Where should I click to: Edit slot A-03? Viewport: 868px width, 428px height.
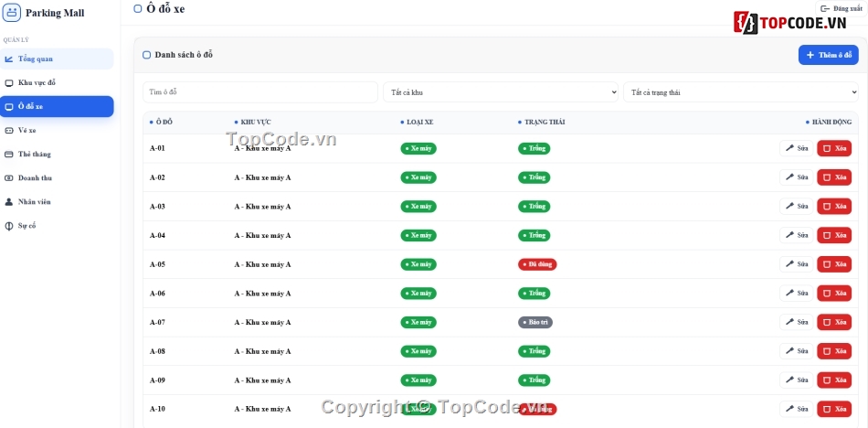(x=797, y=207)
